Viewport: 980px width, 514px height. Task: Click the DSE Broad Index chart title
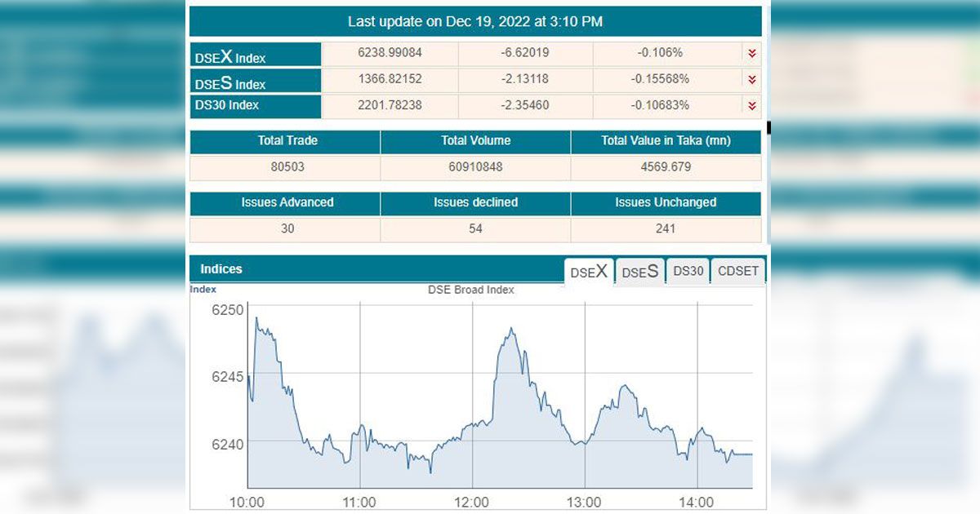(471, 290)
